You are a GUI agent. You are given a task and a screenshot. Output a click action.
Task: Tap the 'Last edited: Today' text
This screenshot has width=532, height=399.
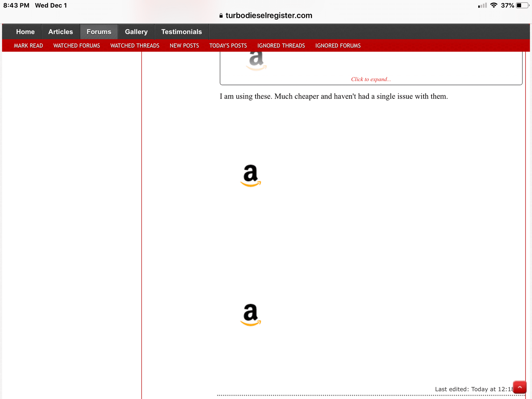coord(474,389)
